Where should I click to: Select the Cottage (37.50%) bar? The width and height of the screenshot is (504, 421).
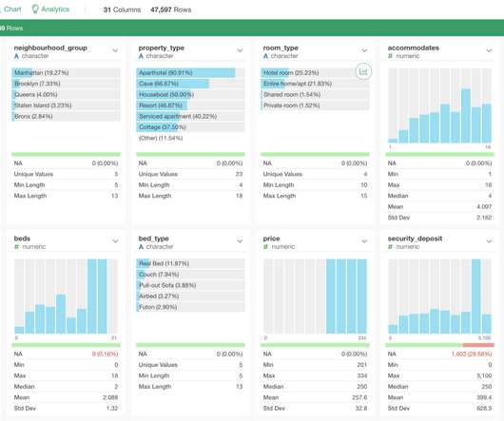coord(190,127)
